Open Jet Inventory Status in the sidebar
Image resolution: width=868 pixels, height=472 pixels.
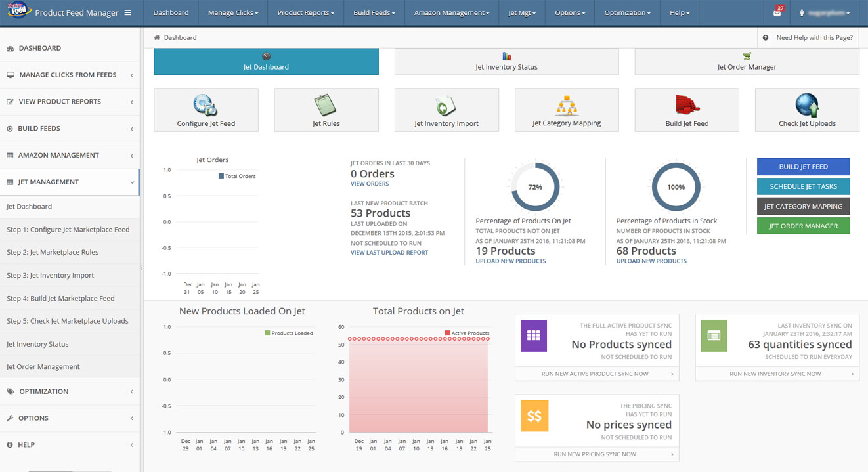70,344
